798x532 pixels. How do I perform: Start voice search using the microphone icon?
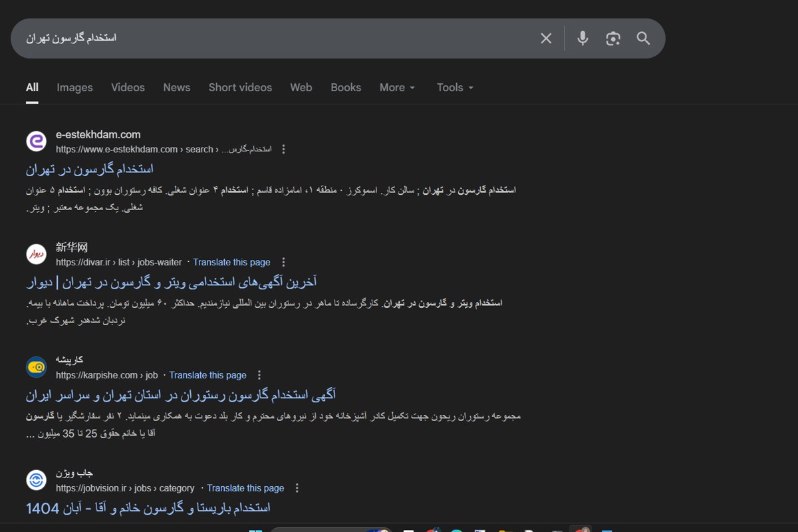coord(582,38)
